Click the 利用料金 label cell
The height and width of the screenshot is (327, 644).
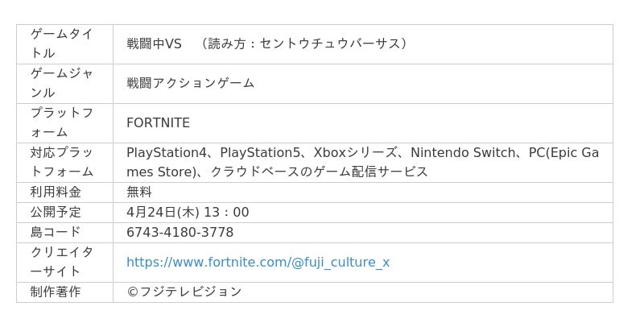(x=56, y=192)
